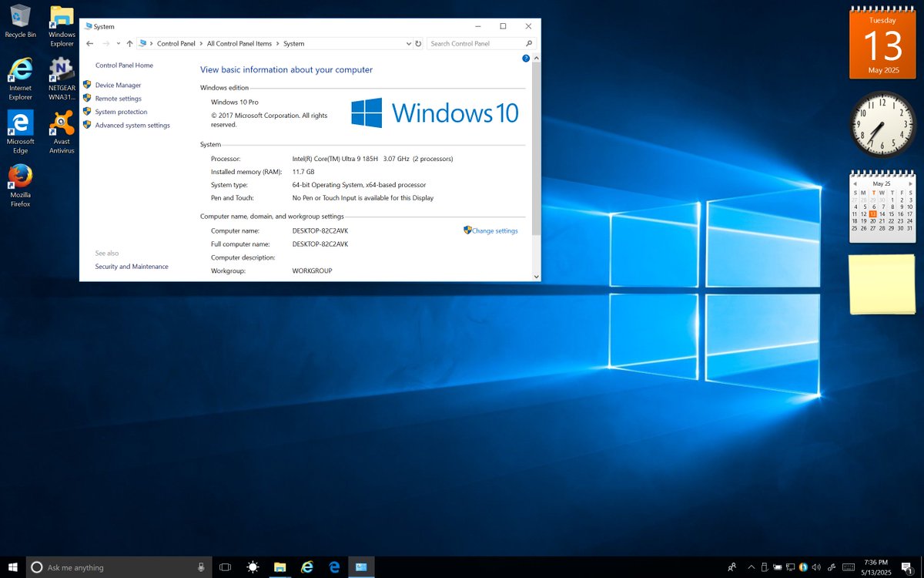
Task: Select the Microsoft Edge desktop shortcut
Action: [20, 132]
